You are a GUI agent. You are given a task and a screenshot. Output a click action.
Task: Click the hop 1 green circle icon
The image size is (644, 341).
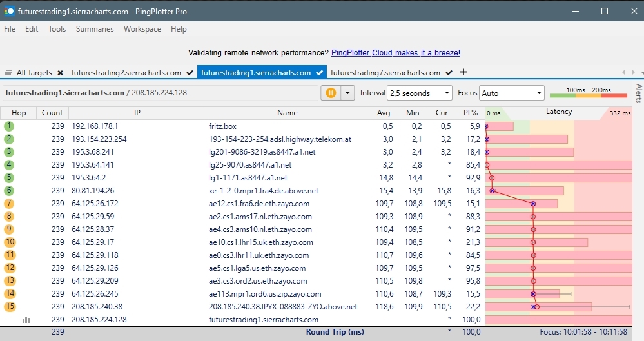9,126
